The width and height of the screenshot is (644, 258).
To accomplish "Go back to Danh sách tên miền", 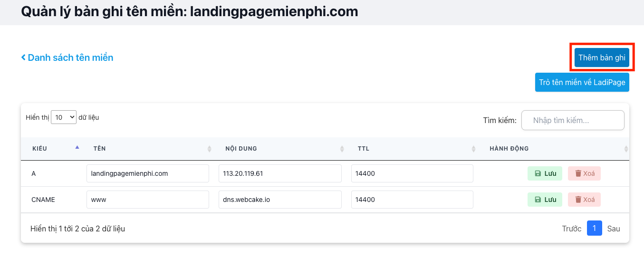I will tap(67, 57).
